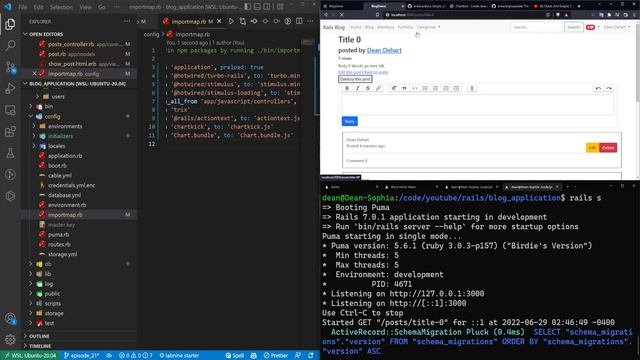Click the Search input in the blog navbar

(x=536, y=27)
